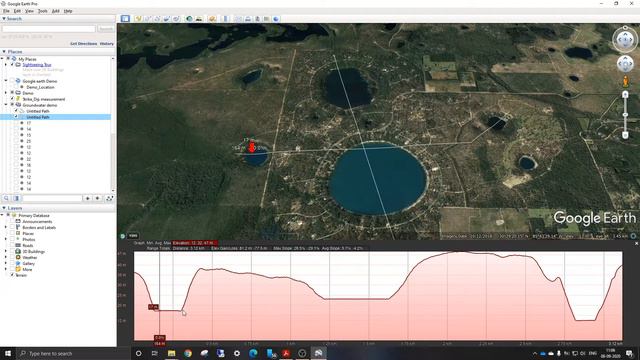
Task: Click the zoom out minus button
Action: point(625,135)
